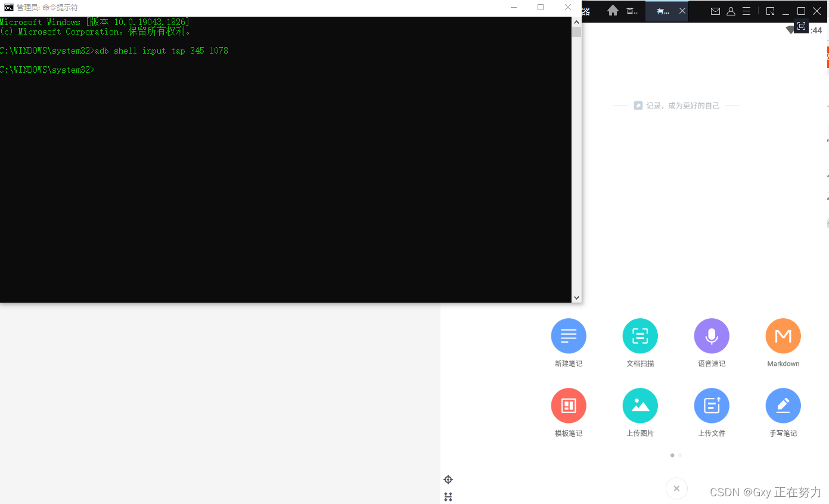Image resolution: width=829 pixels, height=504 pixels.
Task: Open the emulator's user account icon
Action: click(x=731, y=11)
